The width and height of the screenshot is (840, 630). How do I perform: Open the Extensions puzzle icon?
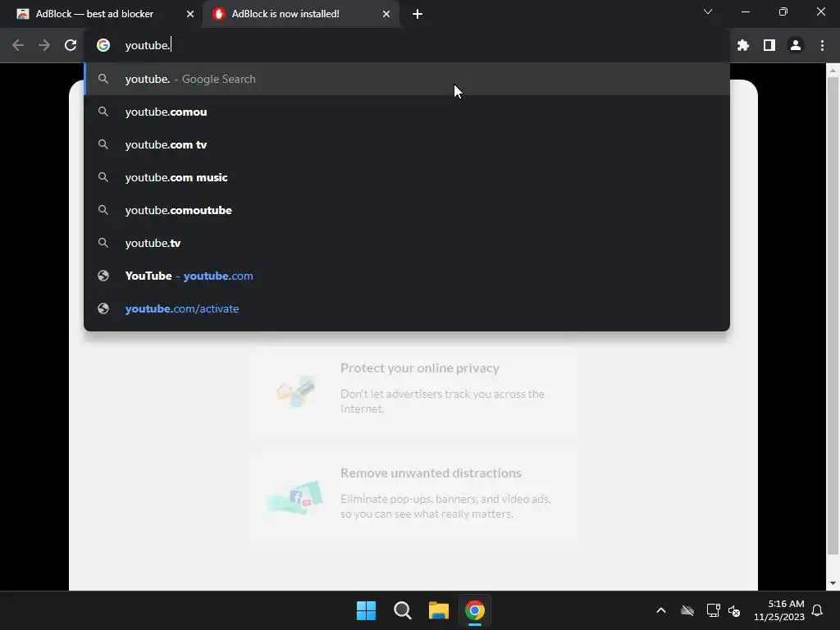click(742, 46)
